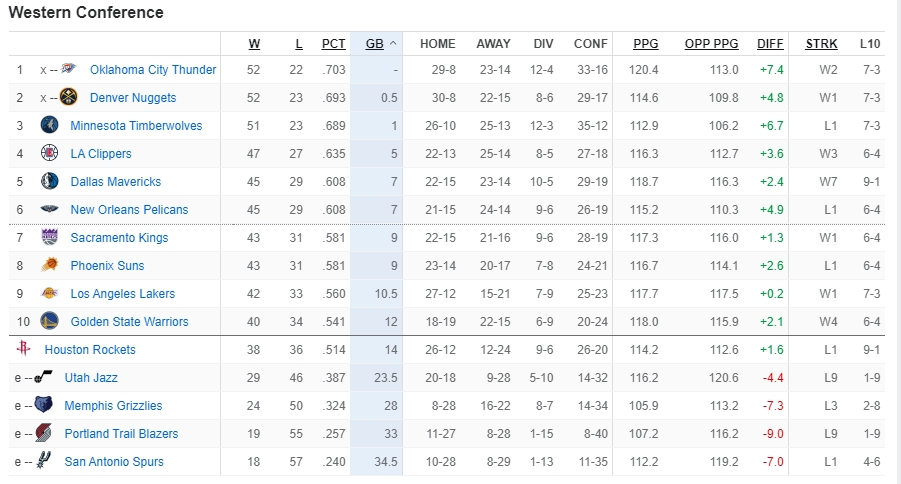Click the Golden State Warriors logo icon

pos(49,322)
